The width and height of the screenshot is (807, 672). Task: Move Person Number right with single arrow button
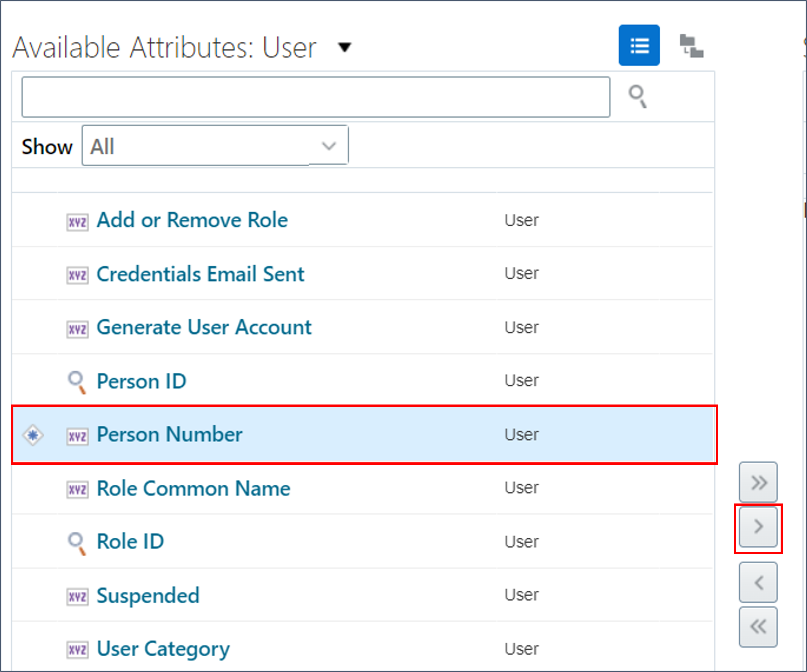pos(757,526)
